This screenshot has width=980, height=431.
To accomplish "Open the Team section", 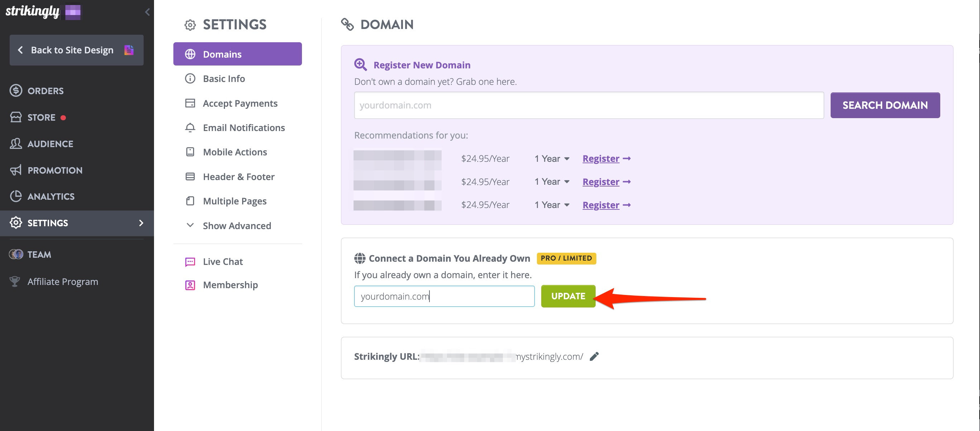I will click(x=39, y=254).
